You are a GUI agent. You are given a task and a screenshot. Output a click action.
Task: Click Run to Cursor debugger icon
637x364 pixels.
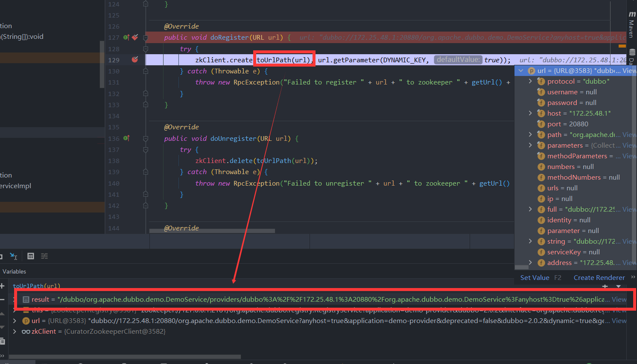(14, 256)
